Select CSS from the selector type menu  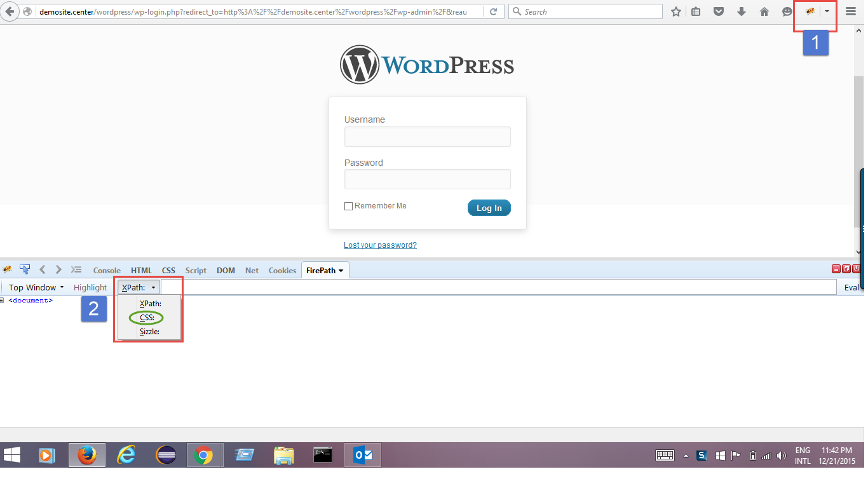[x=146, y=317]
